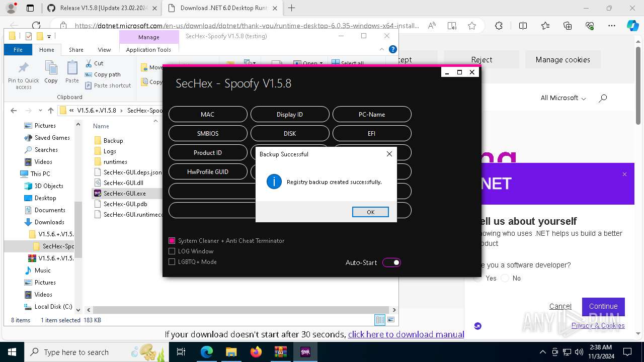This screenshot has width=644, height=362.
Task: Click Copy path in Clipboard group
Action: [103, 74]
